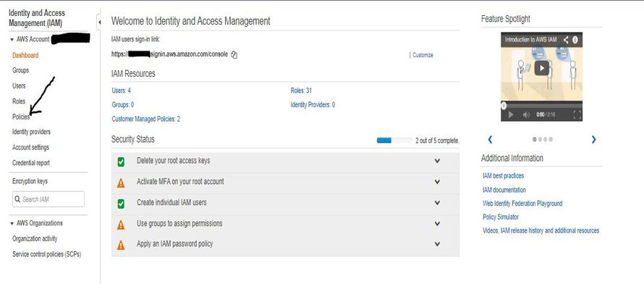Open Users in the sidebar

click(x=19, y=86)
